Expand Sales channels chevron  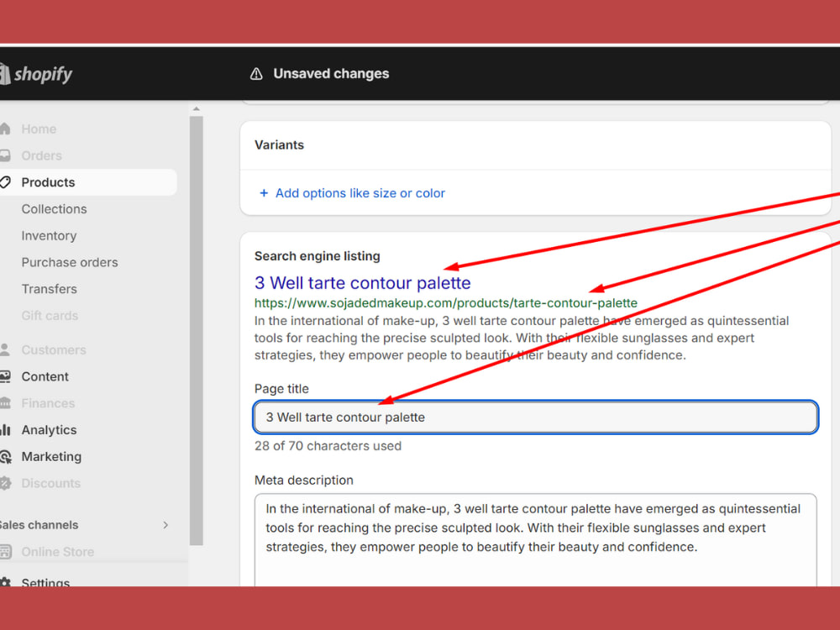[165, 525]
